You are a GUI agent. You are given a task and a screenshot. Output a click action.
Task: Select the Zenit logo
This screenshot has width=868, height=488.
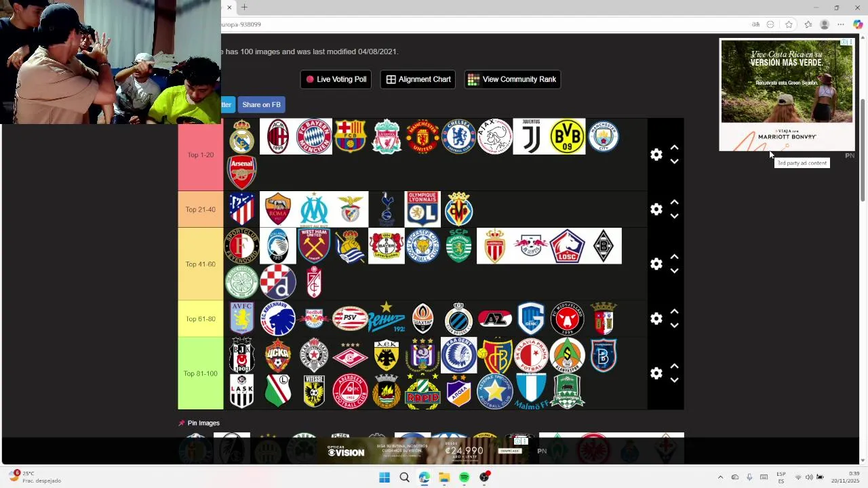click(x=387, y=319)
